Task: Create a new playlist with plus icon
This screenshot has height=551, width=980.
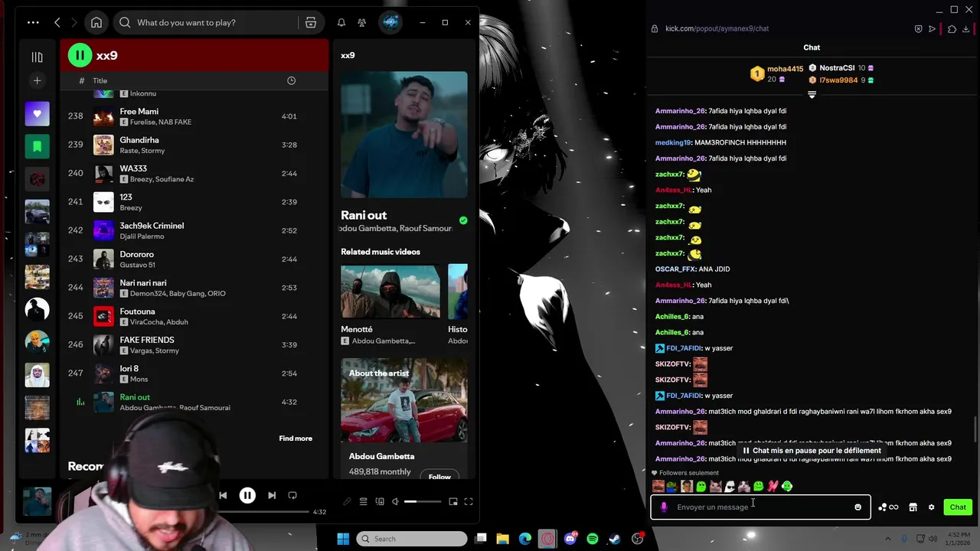Action: pos(37,80)
